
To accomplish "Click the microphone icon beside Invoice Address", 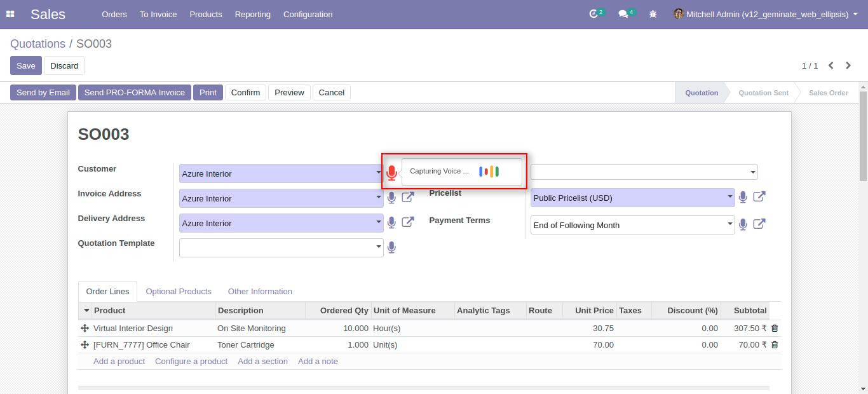I will click(x=391, y=197).
